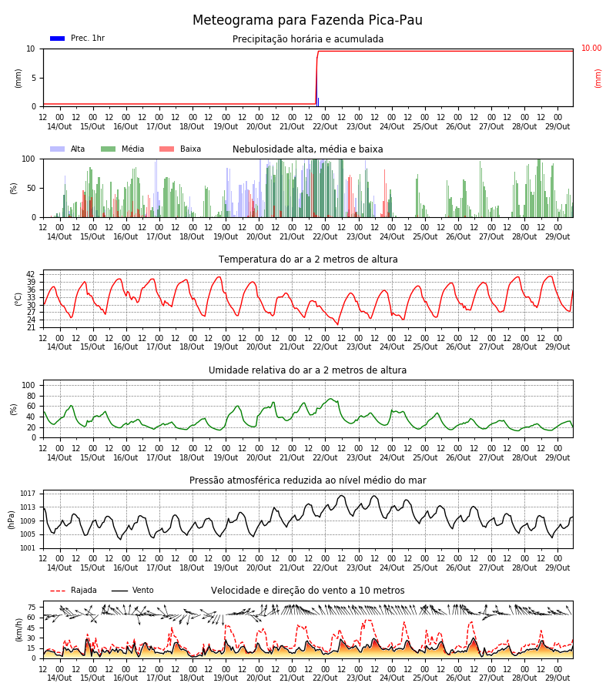The width and height of the screenshot is (616, 693).
Task: Click the main title Meteograma para Fazenda Pica-Pau
Action: pos(307,20)
